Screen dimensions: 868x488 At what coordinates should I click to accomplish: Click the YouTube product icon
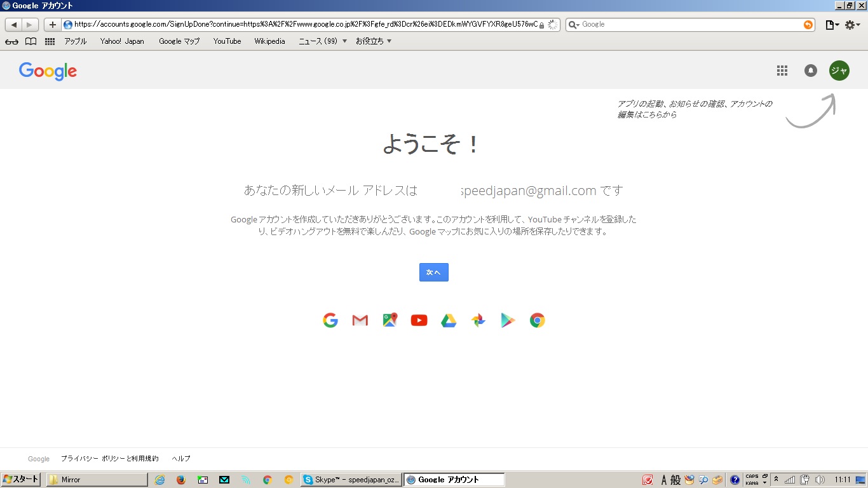coord(419,320)
